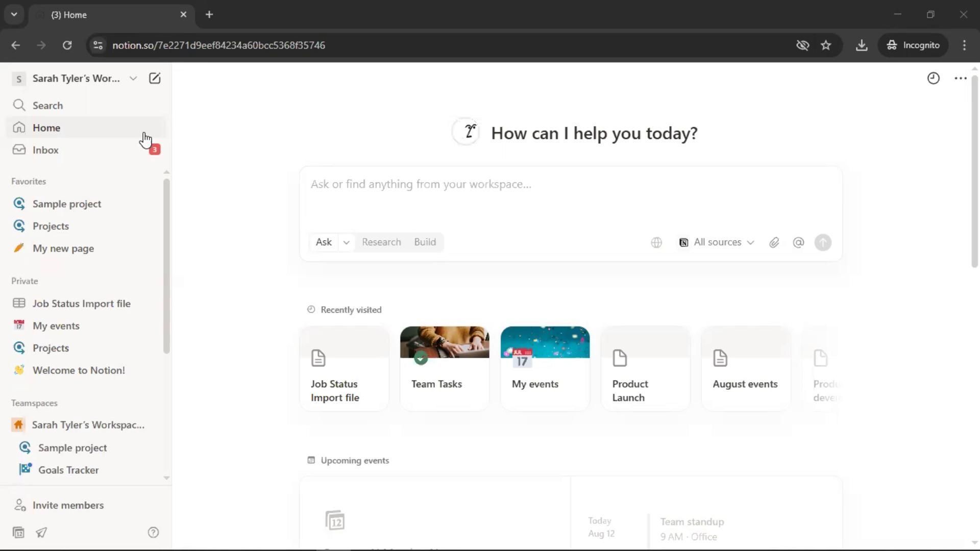Image resolution: width=980 pixels, height=551 pixels.
Task: Click the new page compose icon
Action: tap(154, 78)
